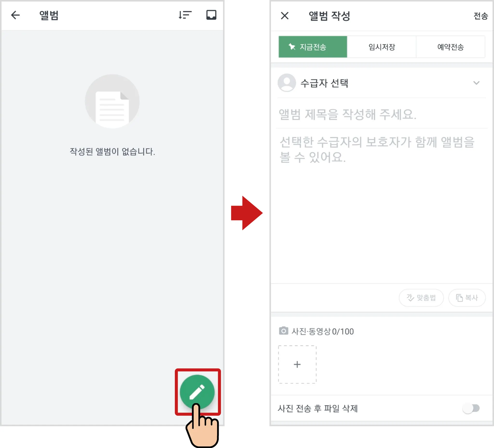This screenshot has width=494, height=448.
Task: Tap the back arrow in the 앨범 header
Action: click(15, 15)
